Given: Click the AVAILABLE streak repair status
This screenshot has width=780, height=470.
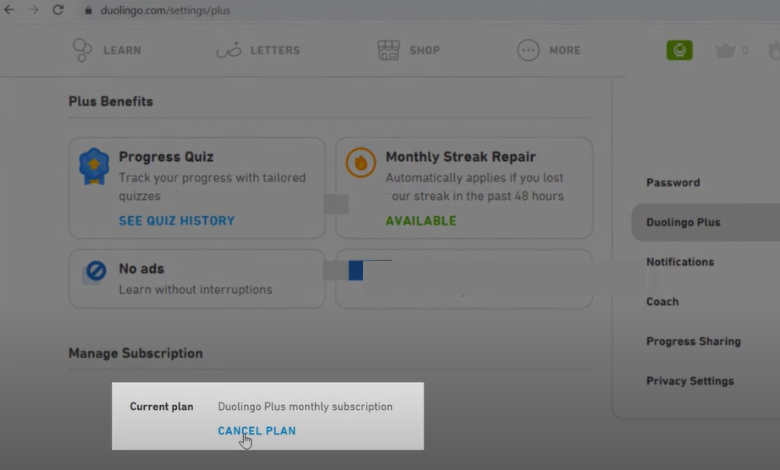Looking at the screenshot, I should 421,221.
